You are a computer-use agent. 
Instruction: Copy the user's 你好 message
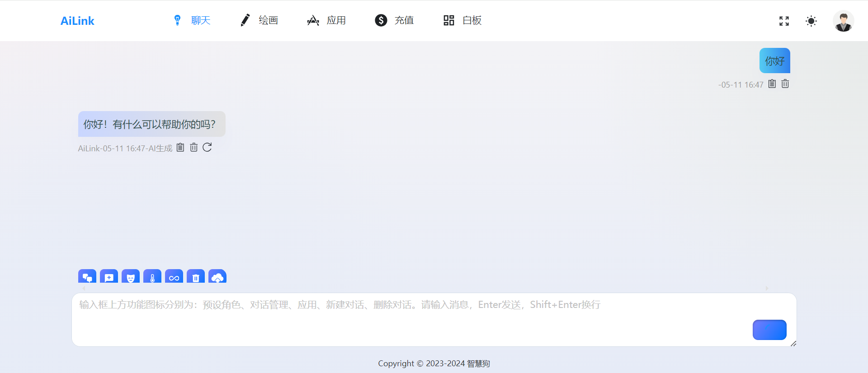(x=772, y=84)
